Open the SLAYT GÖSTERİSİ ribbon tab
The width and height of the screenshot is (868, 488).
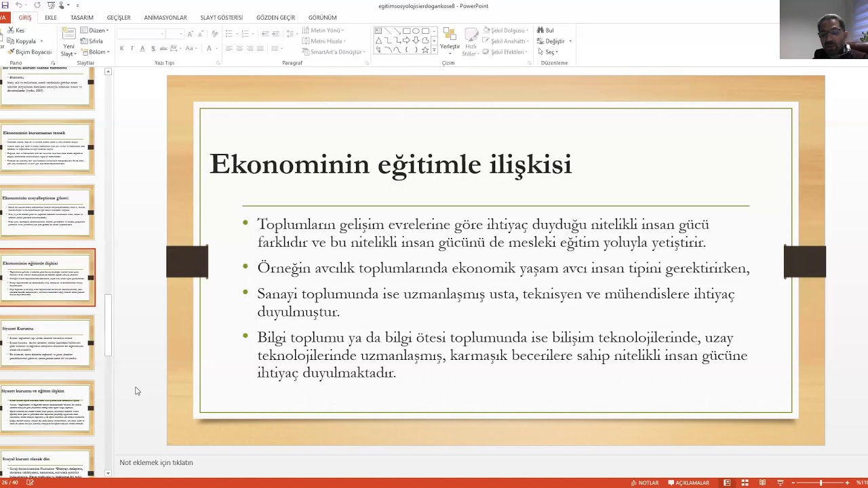click(221, 18)
